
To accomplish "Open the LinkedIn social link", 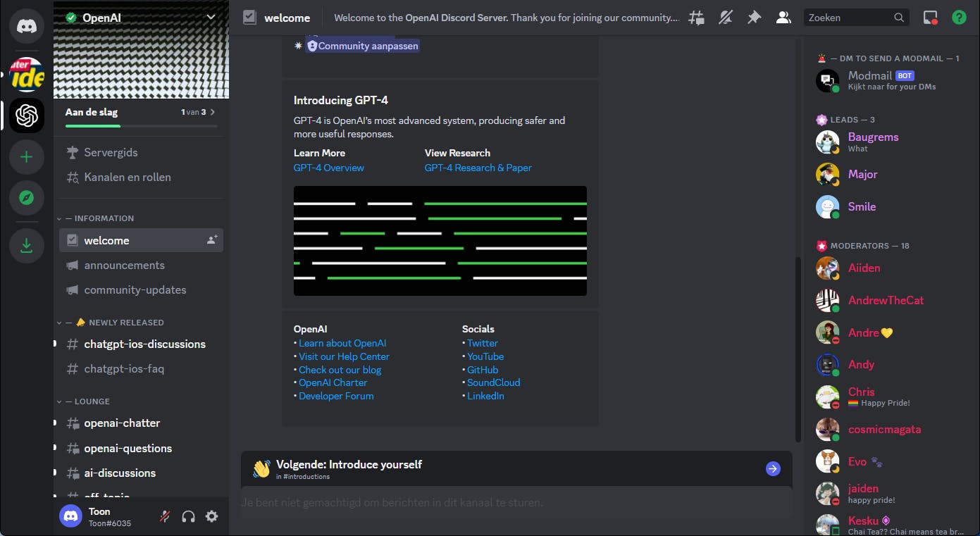I will (x=485, y=396).
